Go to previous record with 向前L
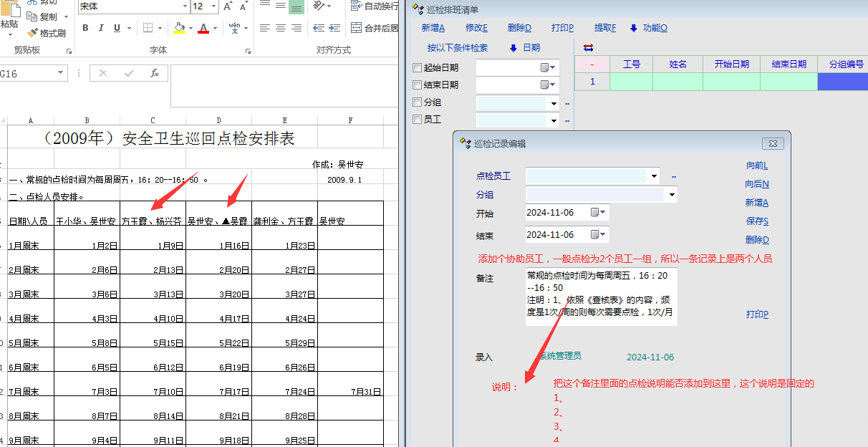This screenshot has height=447, width=868. coord(756,165)
